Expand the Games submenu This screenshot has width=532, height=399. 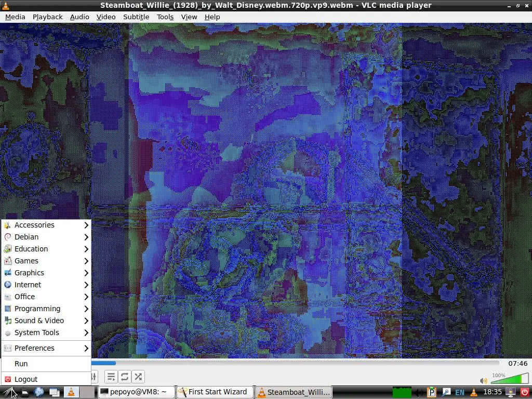tap(46, 261)
